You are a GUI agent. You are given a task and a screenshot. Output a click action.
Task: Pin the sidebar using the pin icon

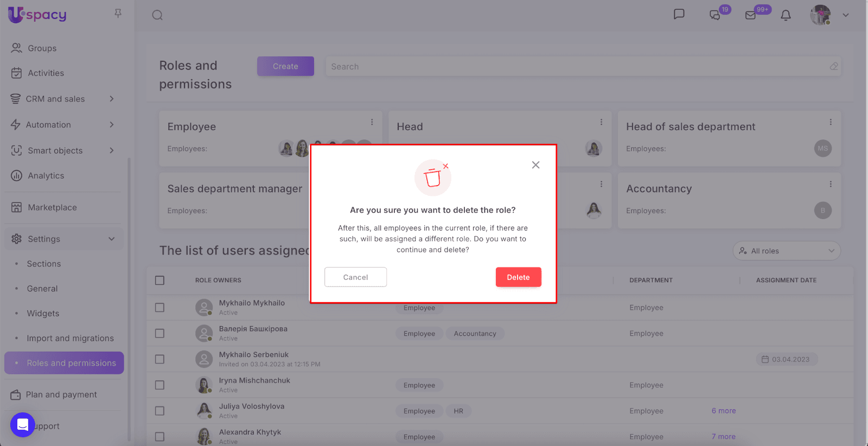(x=118, y=14)
